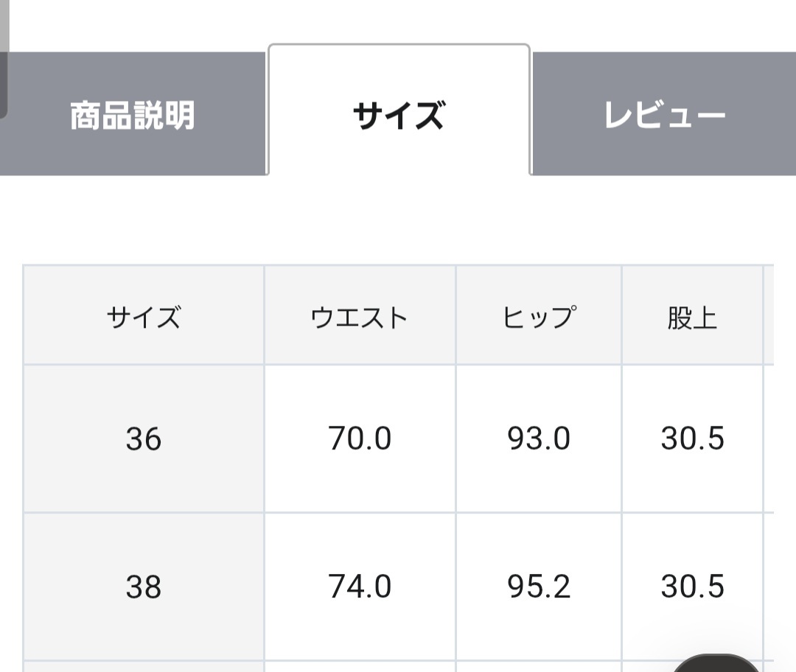This screenshot has height=672, width=796.
Task: Tap the ヒップ column header
Action: pyautogui.click(x=539, y=317)
